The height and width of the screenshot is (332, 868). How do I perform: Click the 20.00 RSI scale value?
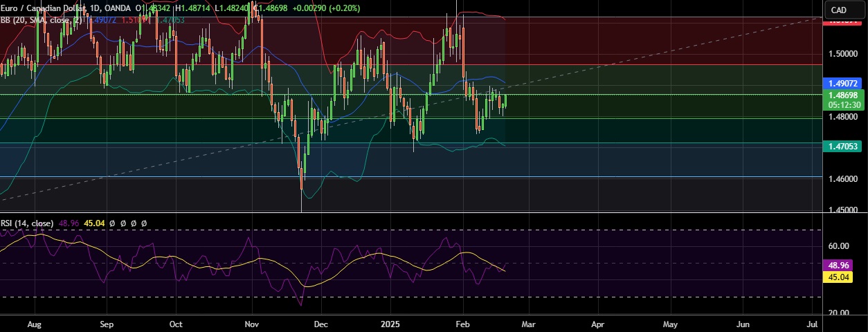click(838, 313)
